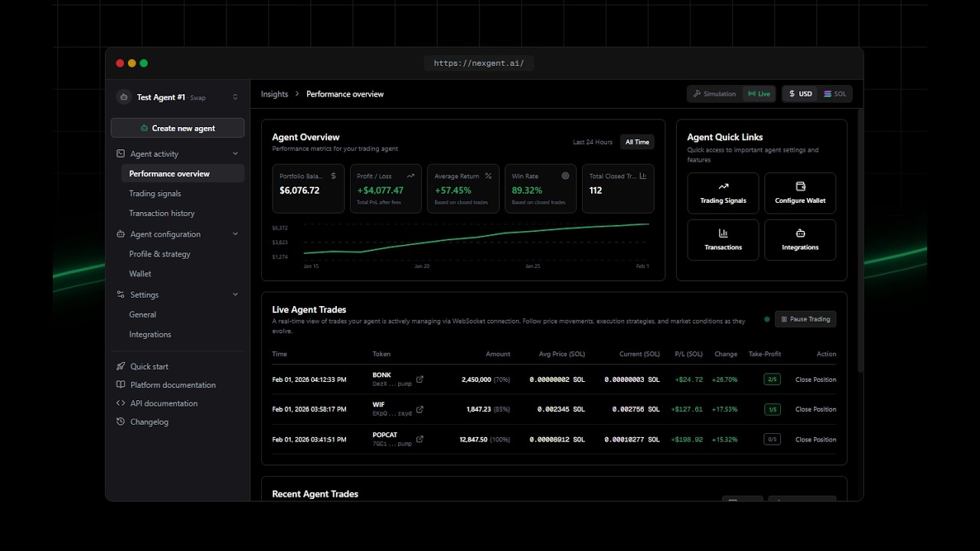Select the All Time range tab
The width and height of the screenshot is (980, 551).
[637, 142]
